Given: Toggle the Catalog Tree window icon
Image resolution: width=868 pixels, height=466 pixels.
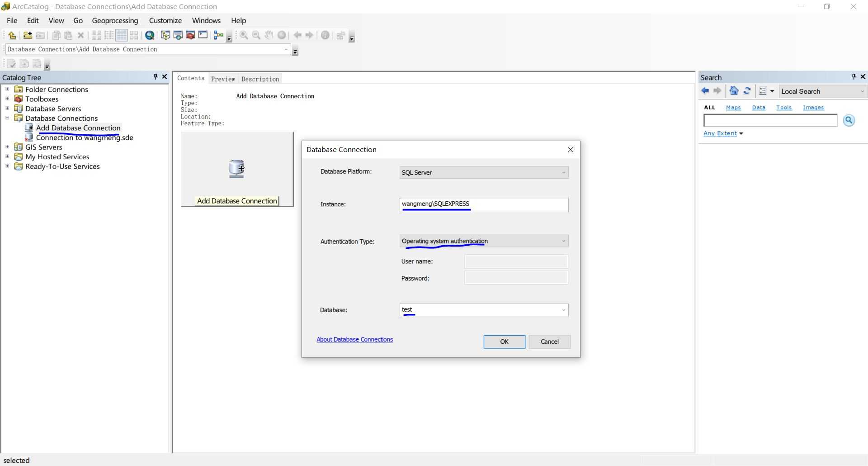Looking at the screenshot, I should point(165,35).
